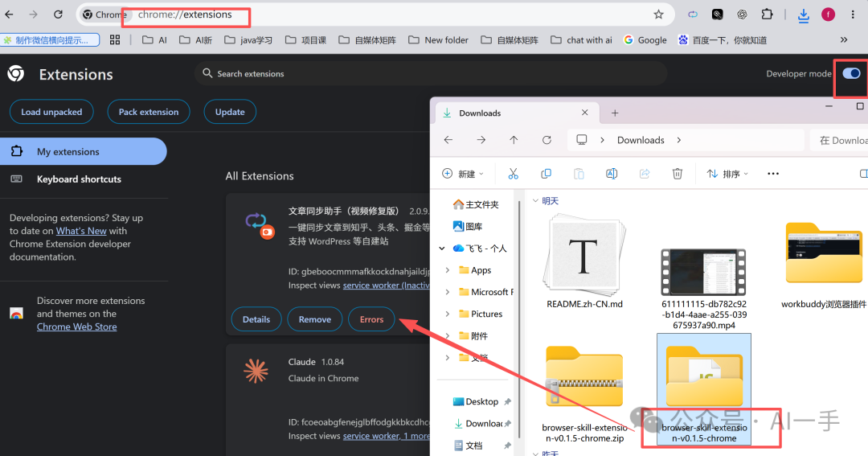Click the 文章同步助手 extension icon
Screen dimensions: 868x456
pyautogui.click(x=260, y=224)
